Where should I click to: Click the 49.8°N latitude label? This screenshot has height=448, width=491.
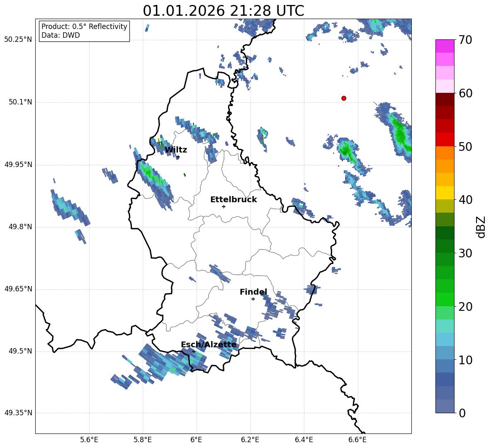pos(20,227)
